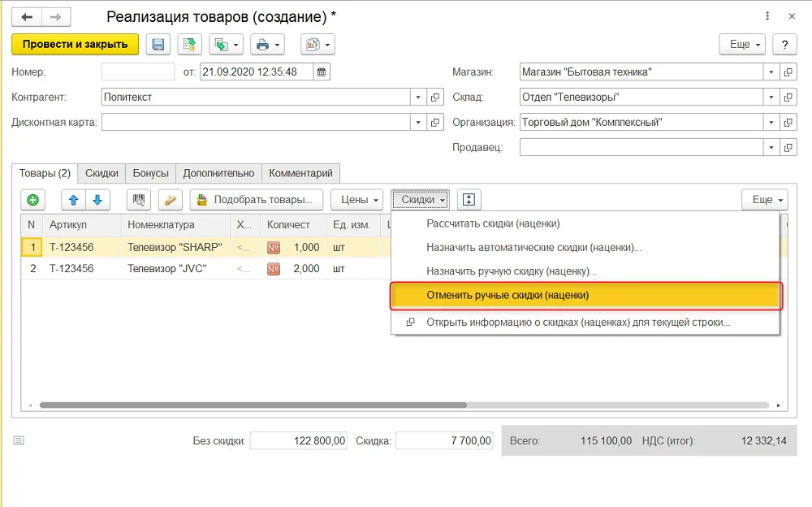The height and width of the screenshot is (507, 812).
Task: Click the Номер input field
Action: click(x=138, y=72)
